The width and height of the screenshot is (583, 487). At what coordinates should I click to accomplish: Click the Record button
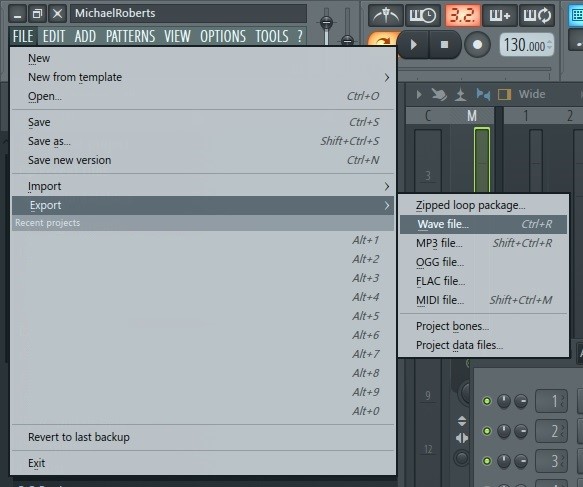(477, 45)
